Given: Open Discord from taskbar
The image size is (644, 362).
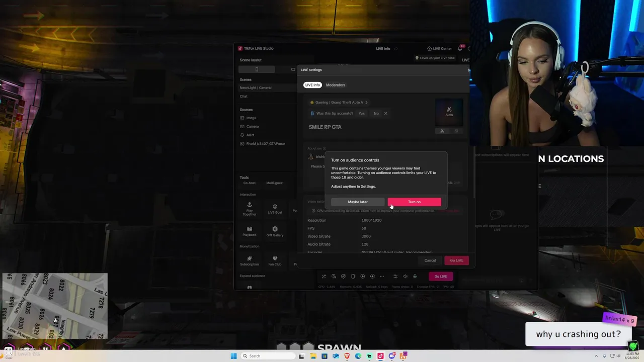Looking at the screenshot, I should point(391,356).
